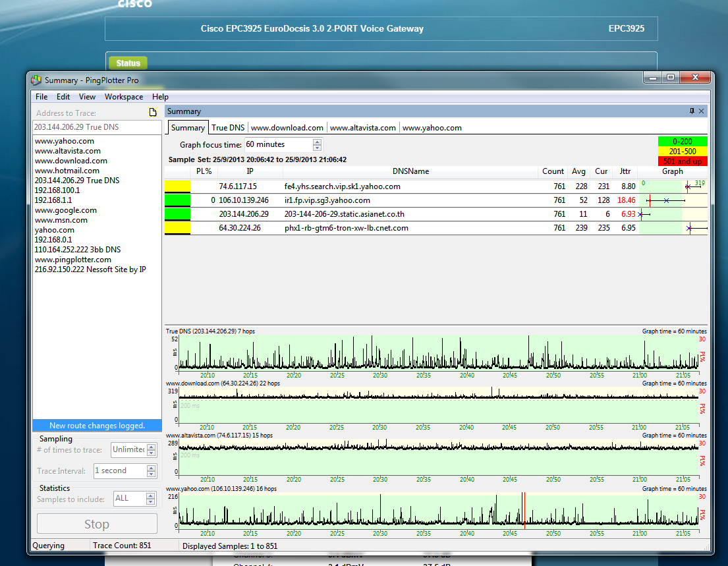Decrease the Trace Interval with its down arrow
The width and height of the screenshot is (728, 566).
point(152,474)
